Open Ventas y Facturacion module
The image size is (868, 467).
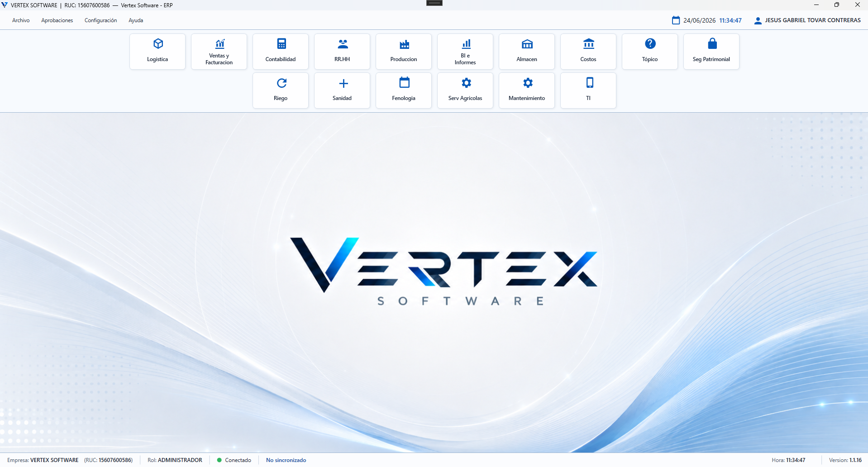(x=219, y=52)
